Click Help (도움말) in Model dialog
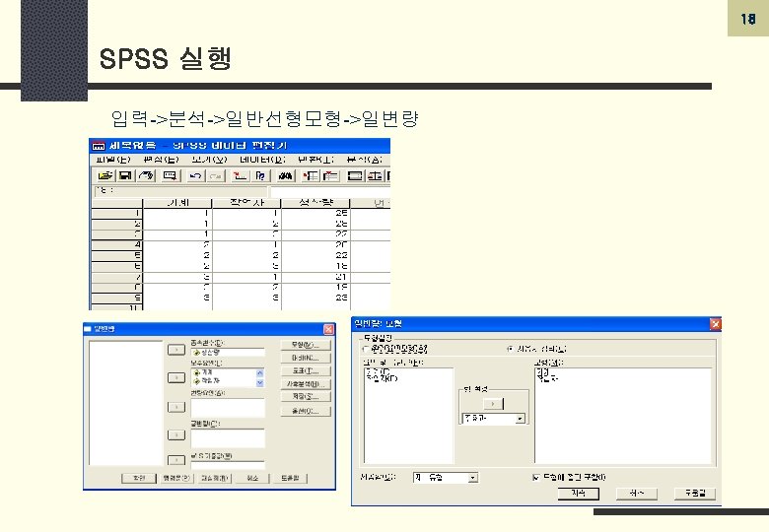Screen dimensions: 769x532 [695, 494]
